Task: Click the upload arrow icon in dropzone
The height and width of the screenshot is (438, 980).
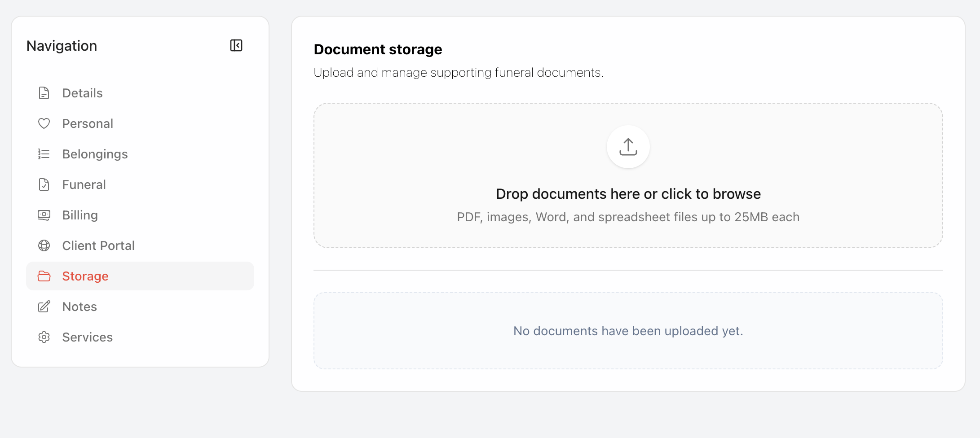Action: pyautogui.click(x=628, y=147)
